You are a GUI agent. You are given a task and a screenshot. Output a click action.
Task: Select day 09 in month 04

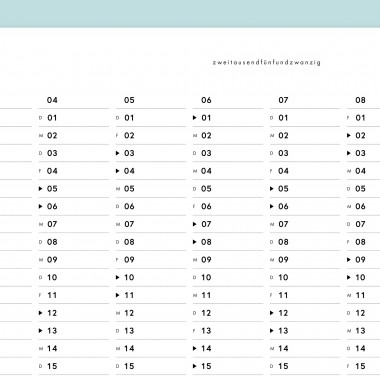click(x=52, y=260)
